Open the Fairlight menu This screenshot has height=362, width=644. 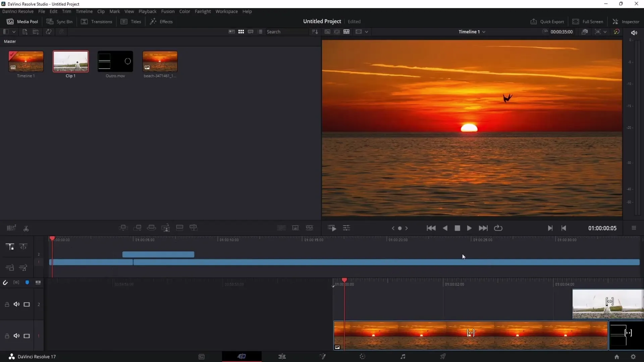point(203,11)
